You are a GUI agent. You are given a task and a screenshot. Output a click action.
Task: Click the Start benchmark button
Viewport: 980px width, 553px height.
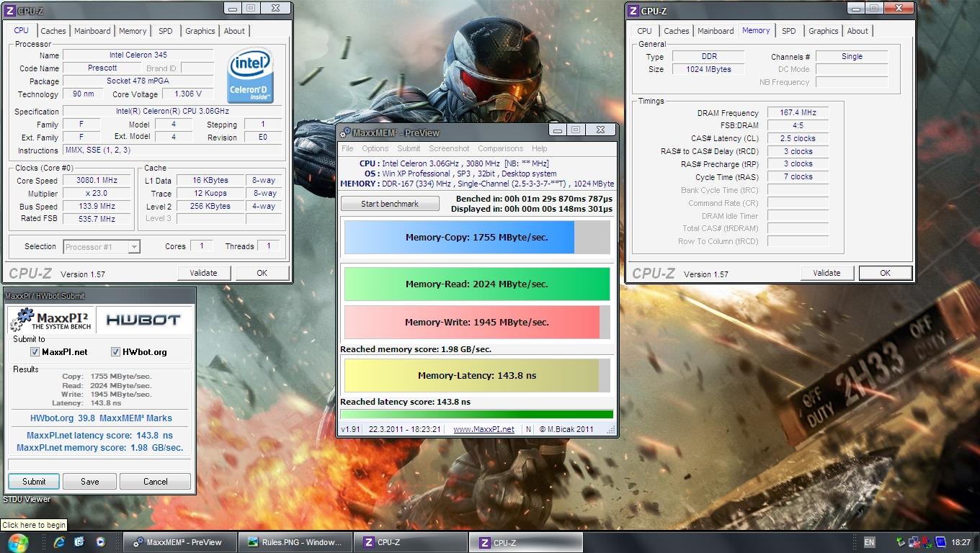point(390,204)
